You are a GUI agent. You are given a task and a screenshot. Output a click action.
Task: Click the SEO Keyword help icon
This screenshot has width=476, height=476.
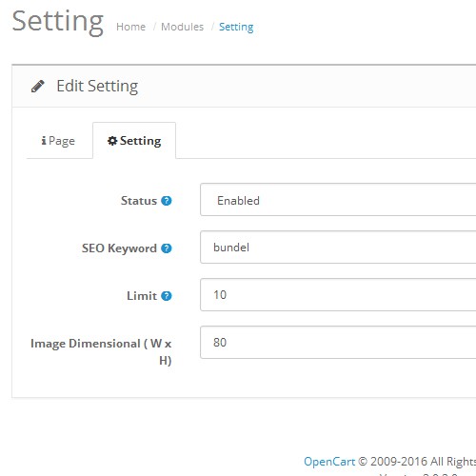tap(167, 248)
